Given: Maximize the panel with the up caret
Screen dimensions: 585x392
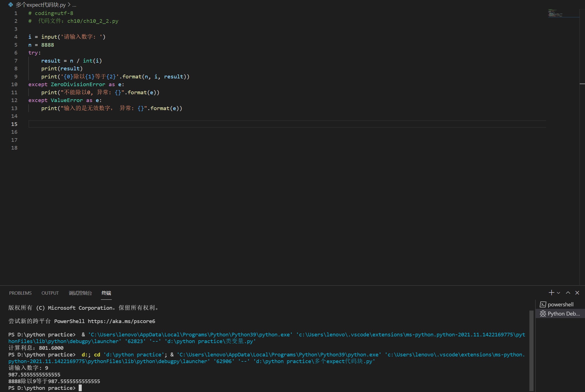Looking at the screenshot, I should pyautogui.click(x=568, y=292).
